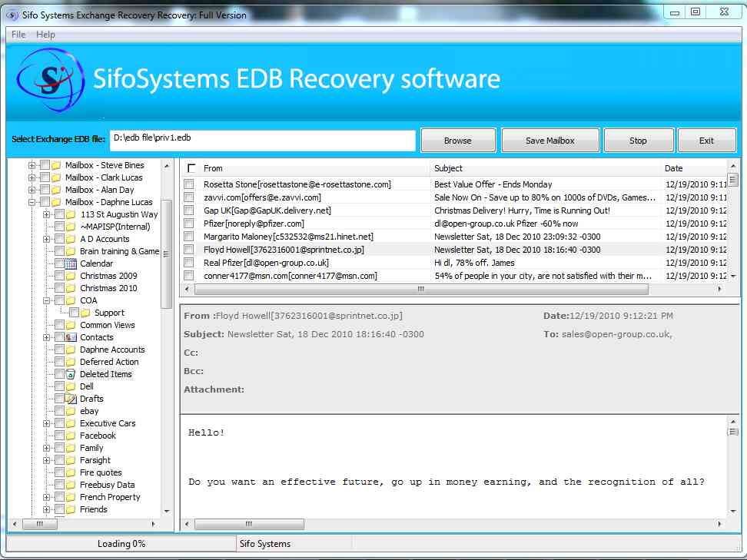Viewport: 747px width, 560px height.
Task: Sort emails by Subject column header
Action: [448, 168]
